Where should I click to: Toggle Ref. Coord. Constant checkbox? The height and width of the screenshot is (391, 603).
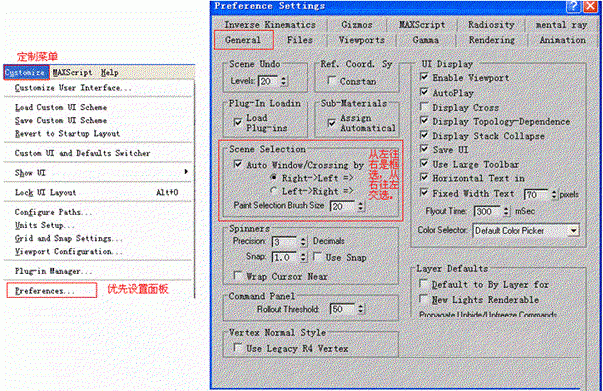(x=331, y=81)
